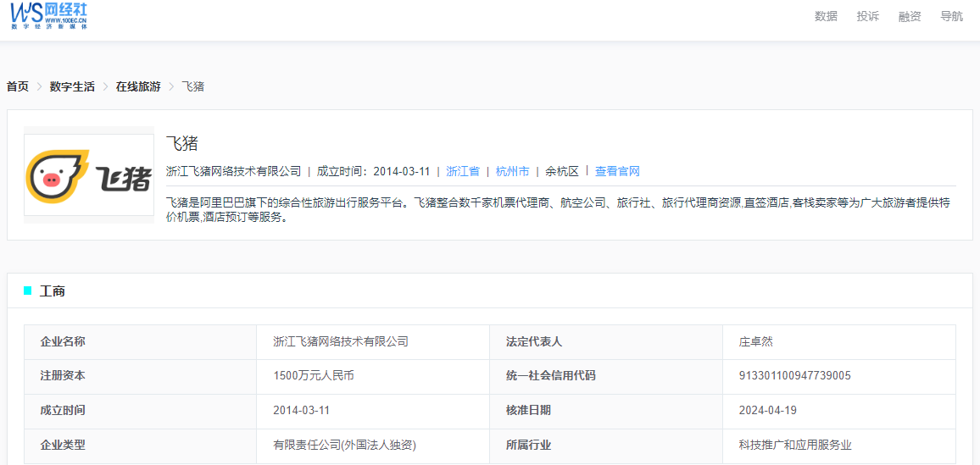Click the 科技推广和应用服务业 industry cell
This screenshot has width=980, height=465.
coord(794,445)
